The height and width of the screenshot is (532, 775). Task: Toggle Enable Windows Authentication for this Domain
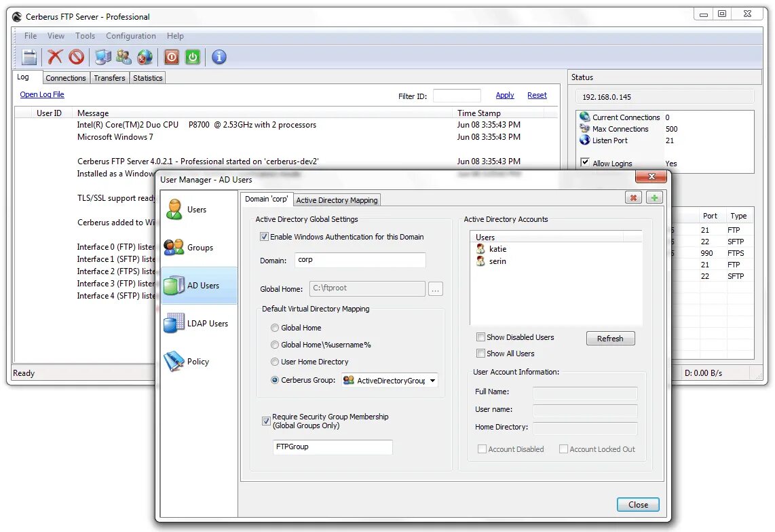click(x=265, y=237)
